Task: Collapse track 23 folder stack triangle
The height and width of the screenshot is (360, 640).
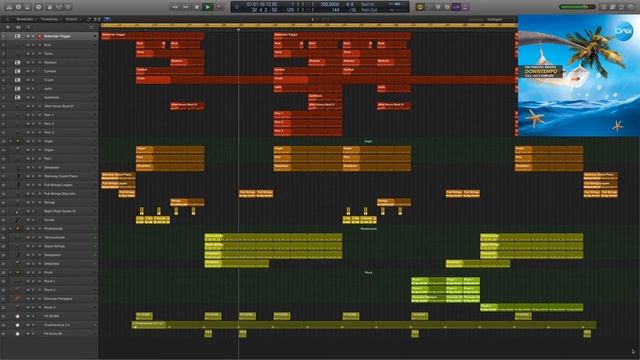Action: [x=11, y=229]
